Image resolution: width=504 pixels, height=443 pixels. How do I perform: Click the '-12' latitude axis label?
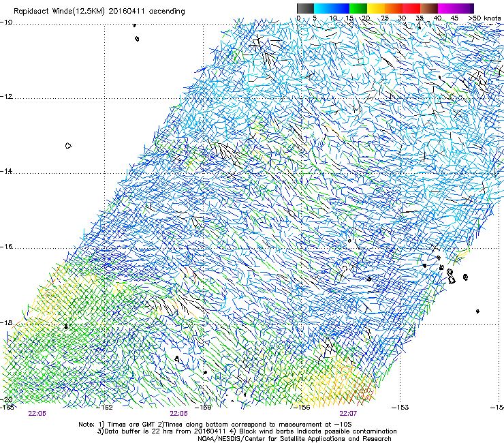click(6, 97)
